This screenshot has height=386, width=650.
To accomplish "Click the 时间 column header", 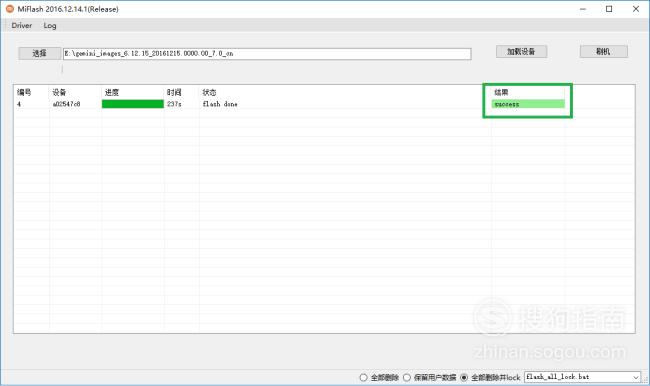I will click(174, 92).
